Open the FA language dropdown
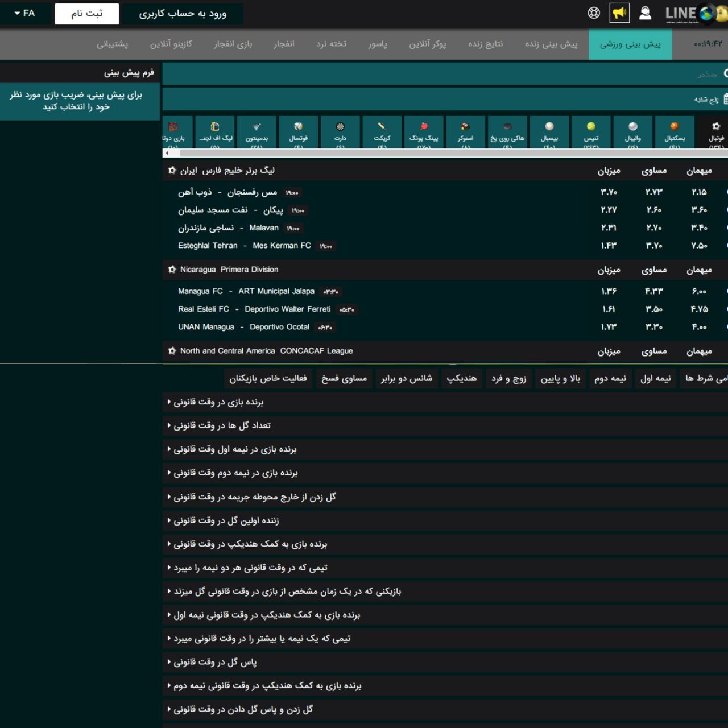The height and width of the screenshot is (728, 728). (x=25, y=13)
